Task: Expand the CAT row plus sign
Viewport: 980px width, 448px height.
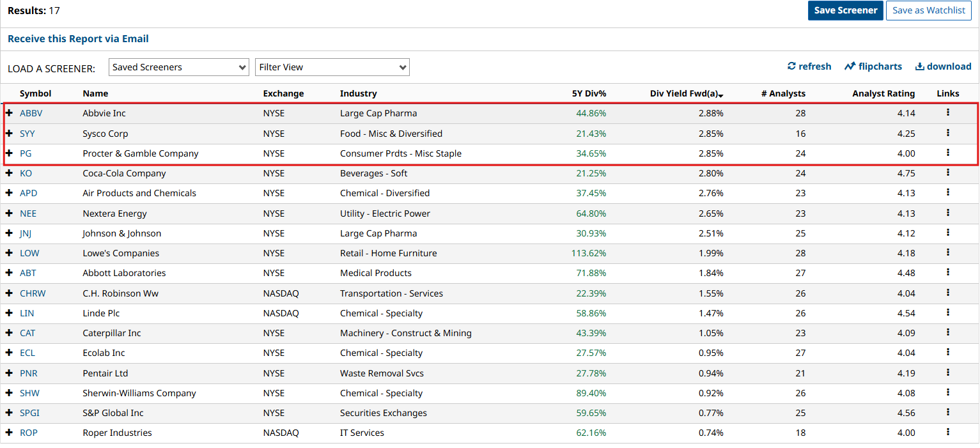Action: click(10, 333)
